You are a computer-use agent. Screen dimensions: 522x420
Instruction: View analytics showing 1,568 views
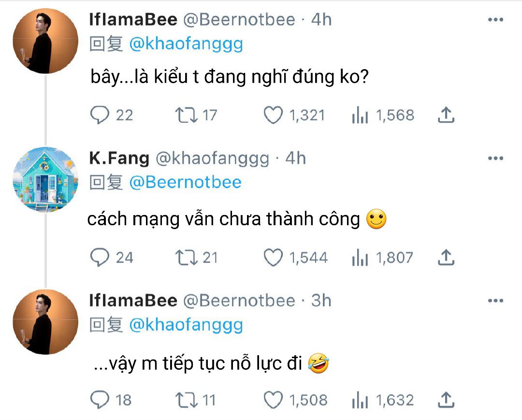(x=360, y=115)
